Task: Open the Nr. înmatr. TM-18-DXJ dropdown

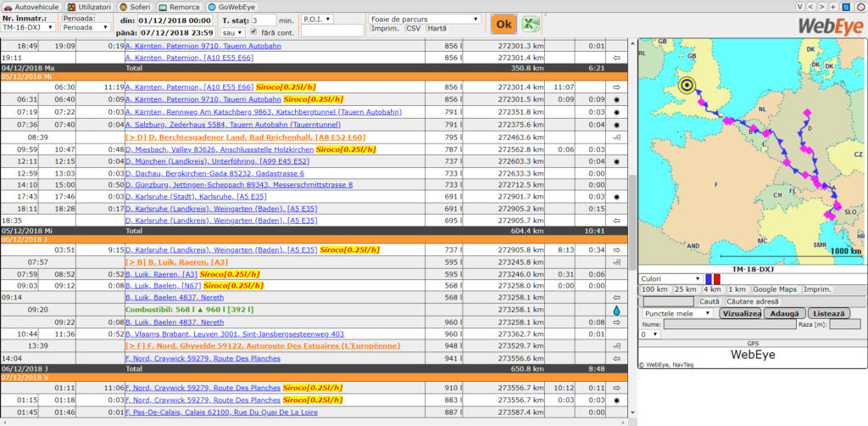Action: click(28, 27)
